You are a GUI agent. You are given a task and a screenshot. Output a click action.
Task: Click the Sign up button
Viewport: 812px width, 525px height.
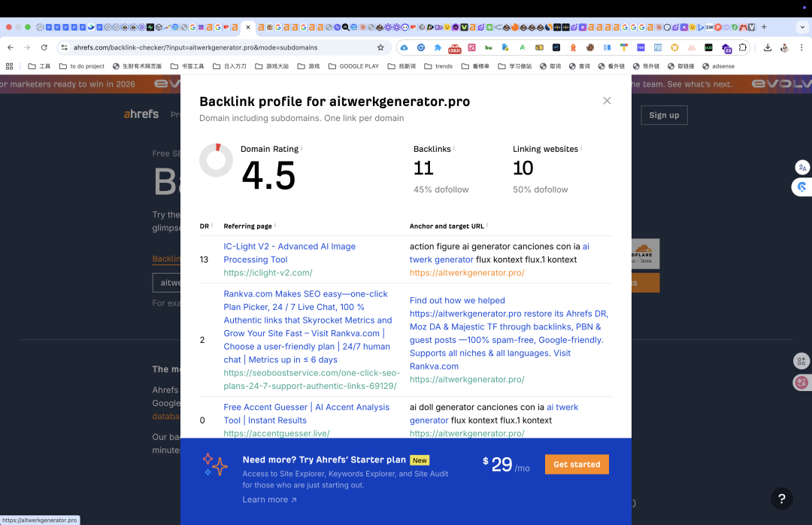click(664, 115)
